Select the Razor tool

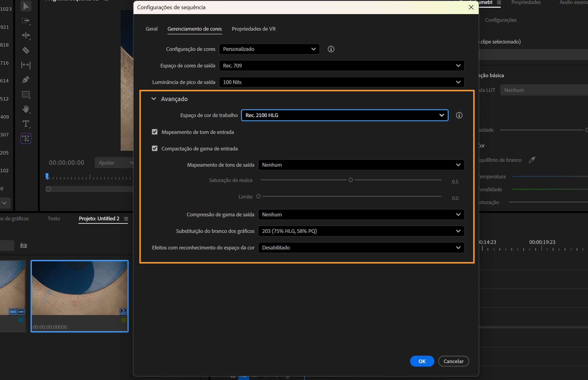(26, 50)
